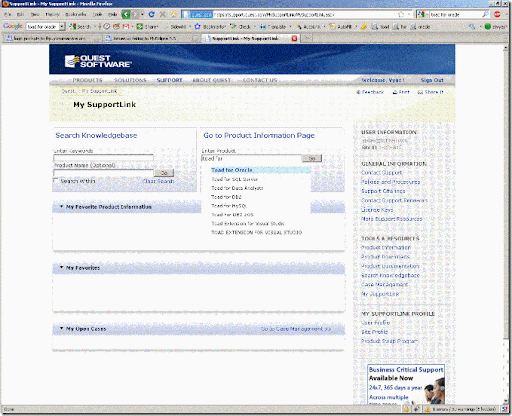Reload the page with the Refresh icon
The image size is (512, 416).
152,14
